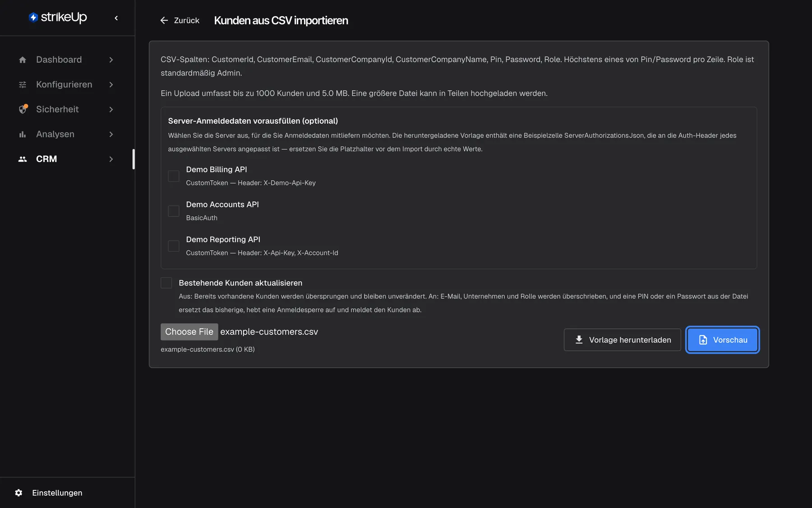The height and width of the screenshot is (508, 812).
Task: Click the Vorlage herunterladen button
Action: point(622,340)
